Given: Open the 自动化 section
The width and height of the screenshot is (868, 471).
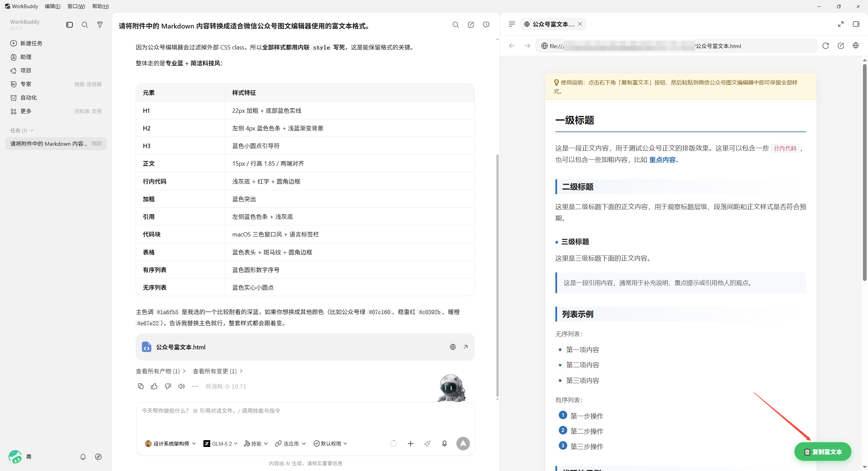Looking at the screenshot, I should [56, 98].
